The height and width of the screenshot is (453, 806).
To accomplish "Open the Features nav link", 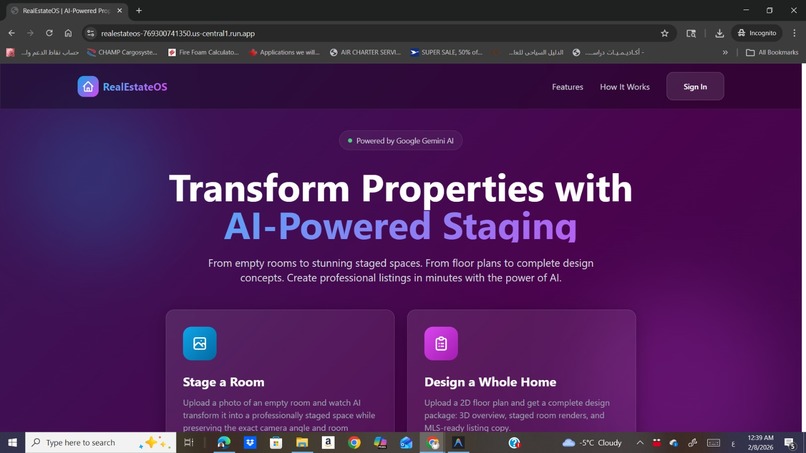I will [567, 87].
